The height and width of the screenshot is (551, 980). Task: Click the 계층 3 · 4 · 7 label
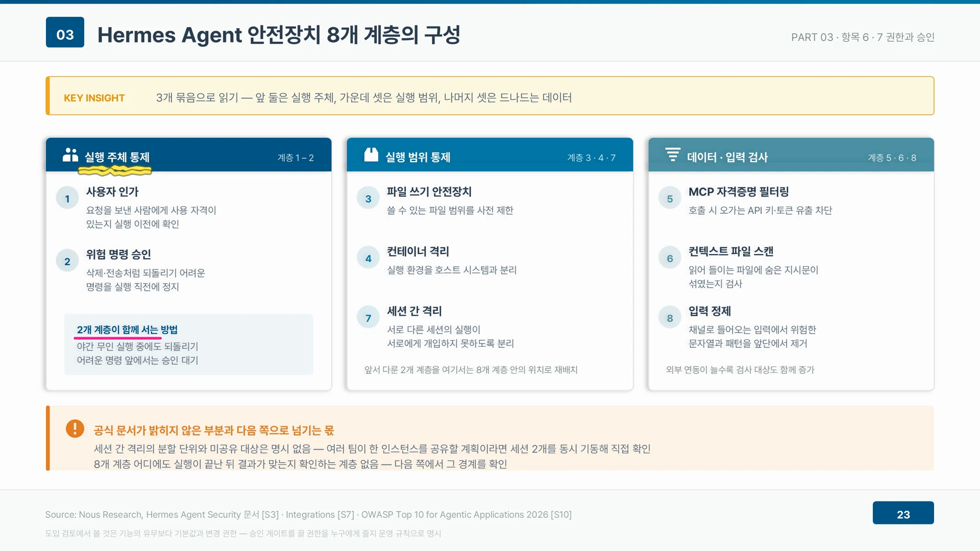592,158
